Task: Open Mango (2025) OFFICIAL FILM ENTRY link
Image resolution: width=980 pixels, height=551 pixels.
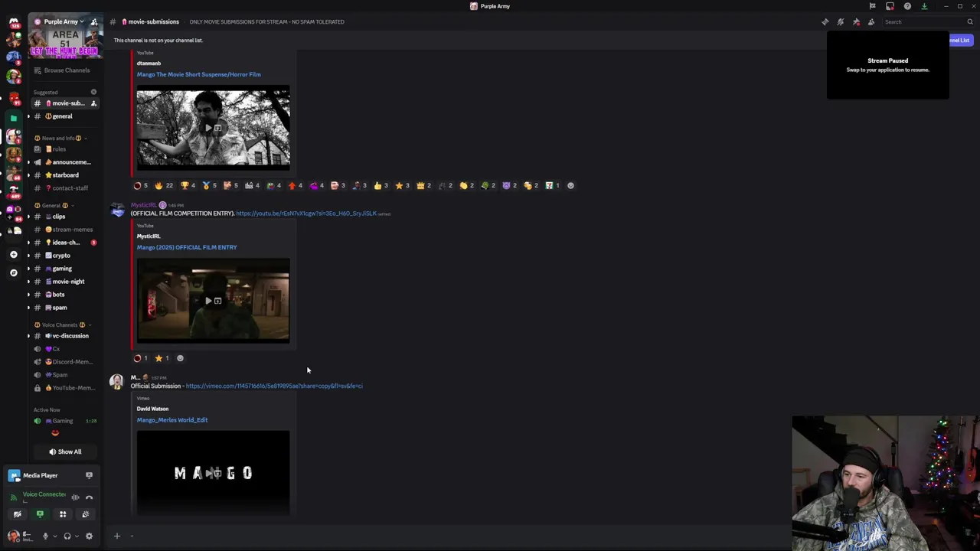Action: [x=187, y=247]
